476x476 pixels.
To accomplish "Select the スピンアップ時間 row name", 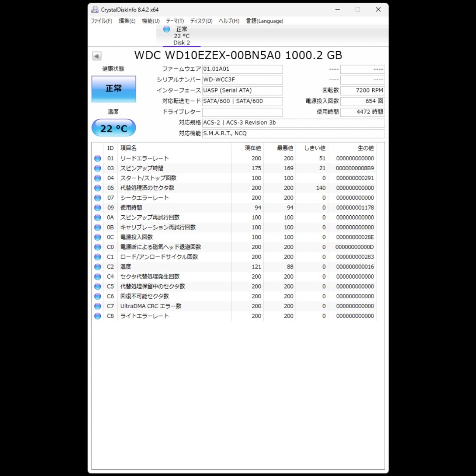I will pyautogui.click(x=142, y=168).
